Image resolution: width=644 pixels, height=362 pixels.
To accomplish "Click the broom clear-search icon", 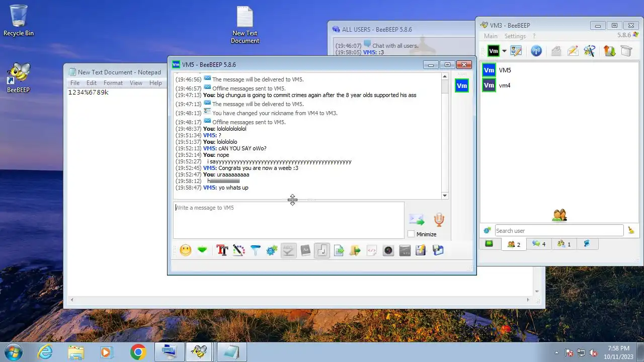I will click(631, 231).
